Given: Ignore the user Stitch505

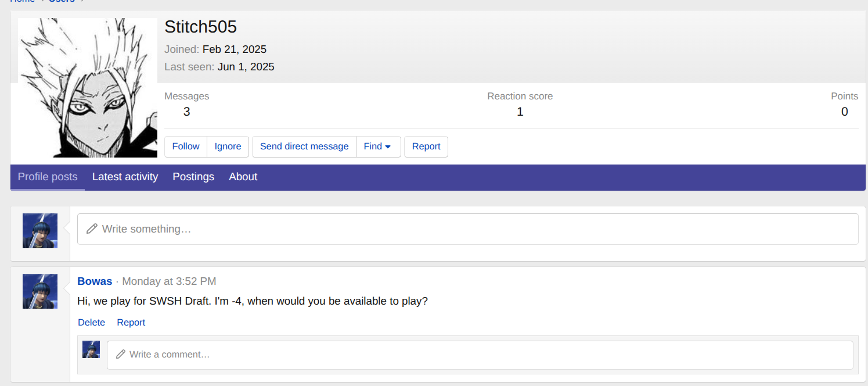Looking at the screenshot, I should tap(228, 146).
